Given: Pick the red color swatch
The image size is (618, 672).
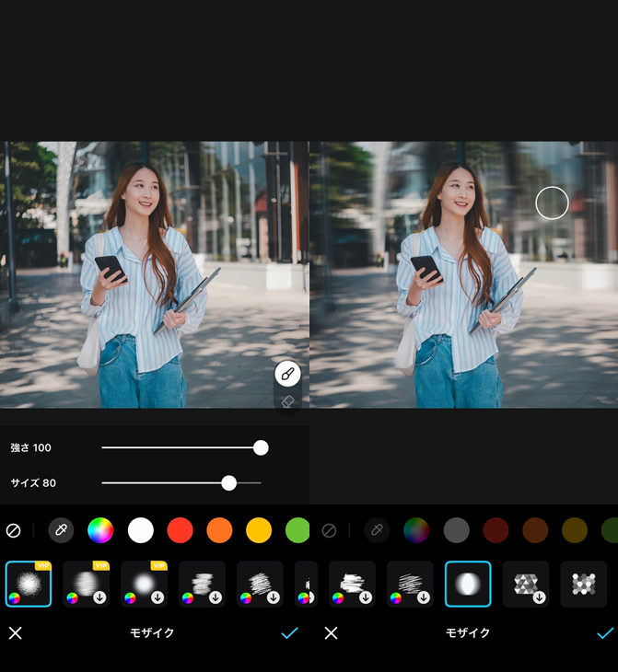Looking at the screenshot, I should (x=180, y=530).
